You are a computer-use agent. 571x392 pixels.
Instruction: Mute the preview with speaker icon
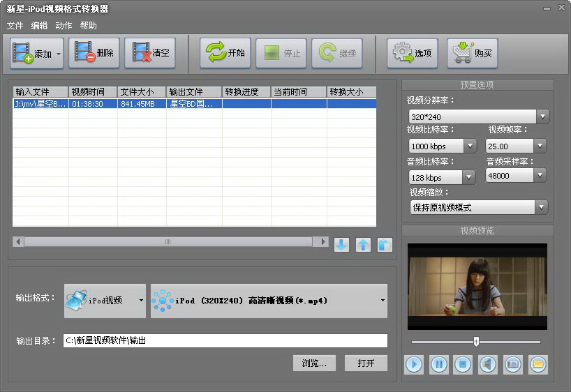[x=488, y=364]
